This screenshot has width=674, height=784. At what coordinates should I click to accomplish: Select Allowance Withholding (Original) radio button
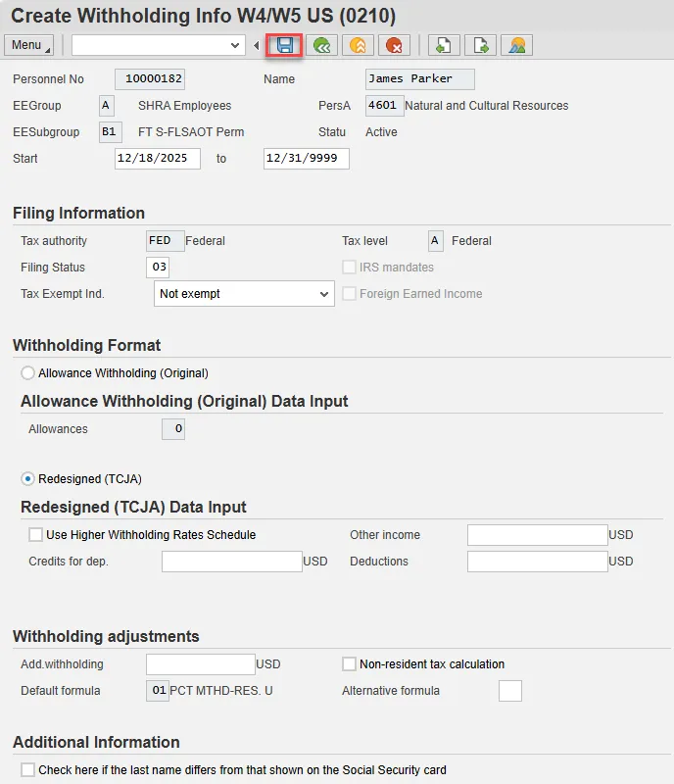point(28,373)
